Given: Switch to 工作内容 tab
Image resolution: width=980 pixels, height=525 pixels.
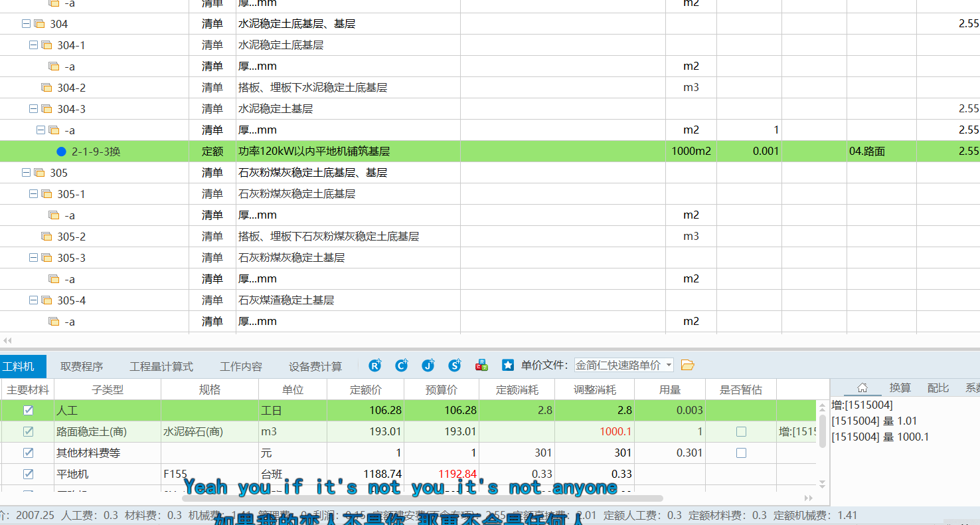Looking at the screenshot, I should coord(241,366).
